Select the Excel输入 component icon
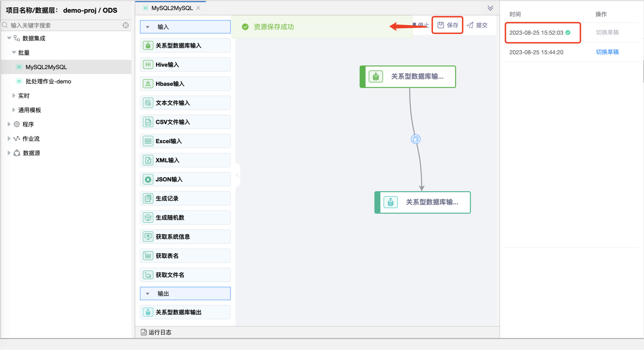This screenshot has width=644, height=350. pos(148,141)
